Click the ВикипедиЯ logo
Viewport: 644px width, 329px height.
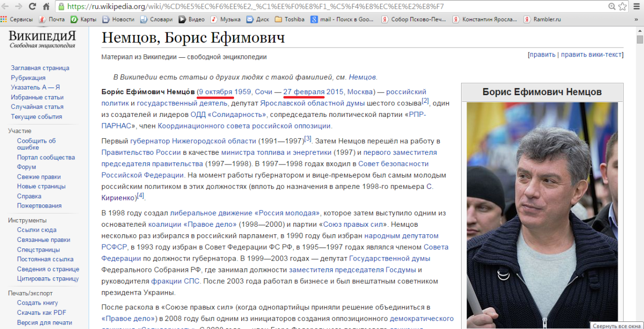[42, 39]
